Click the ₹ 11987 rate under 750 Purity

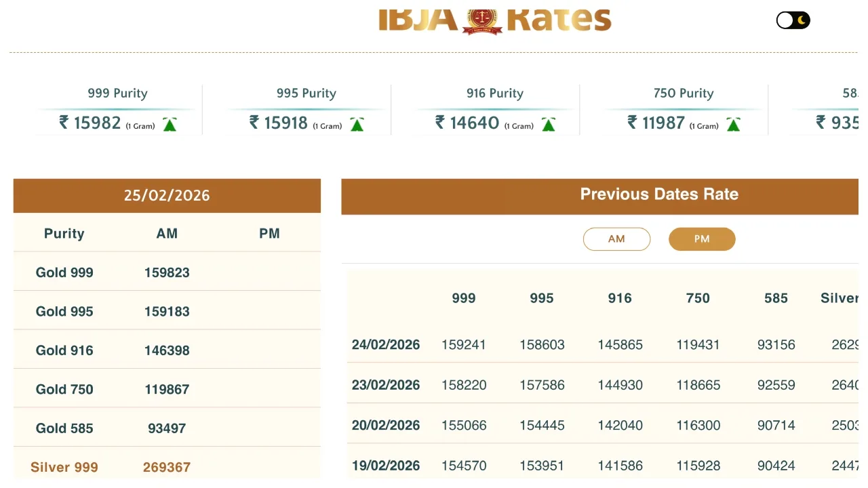point(656,123)
